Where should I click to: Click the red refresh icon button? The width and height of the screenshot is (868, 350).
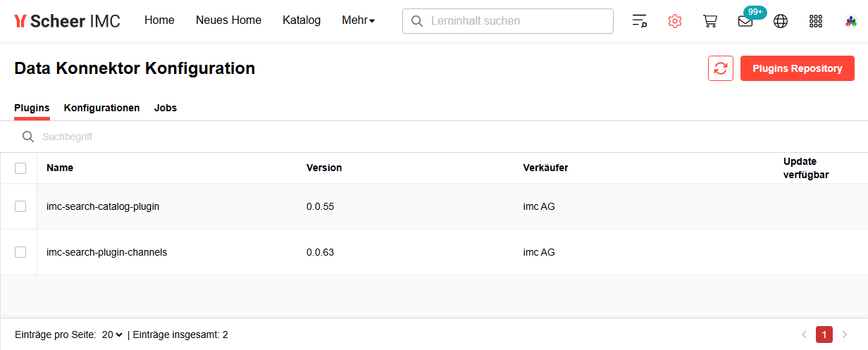(x=721, y=68)
